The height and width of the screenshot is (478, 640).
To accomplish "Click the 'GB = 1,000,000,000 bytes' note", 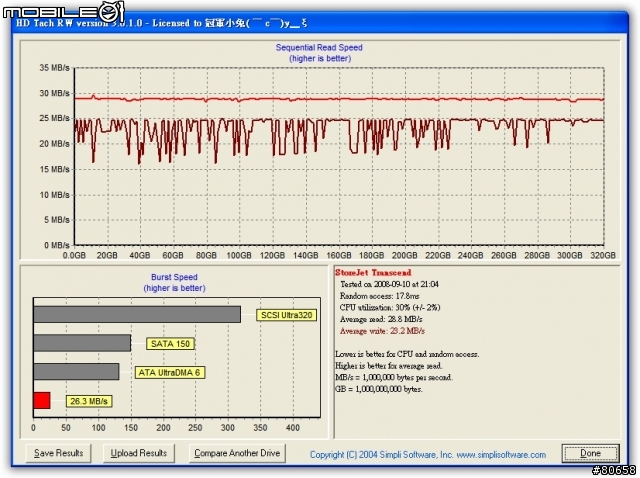I will pos(379,389).
